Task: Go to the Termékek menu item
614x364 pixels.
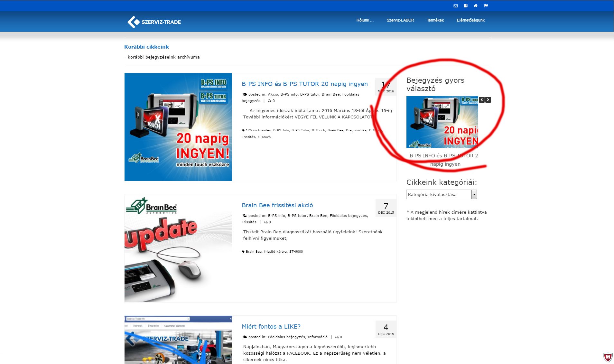Action: coord(435,20)
